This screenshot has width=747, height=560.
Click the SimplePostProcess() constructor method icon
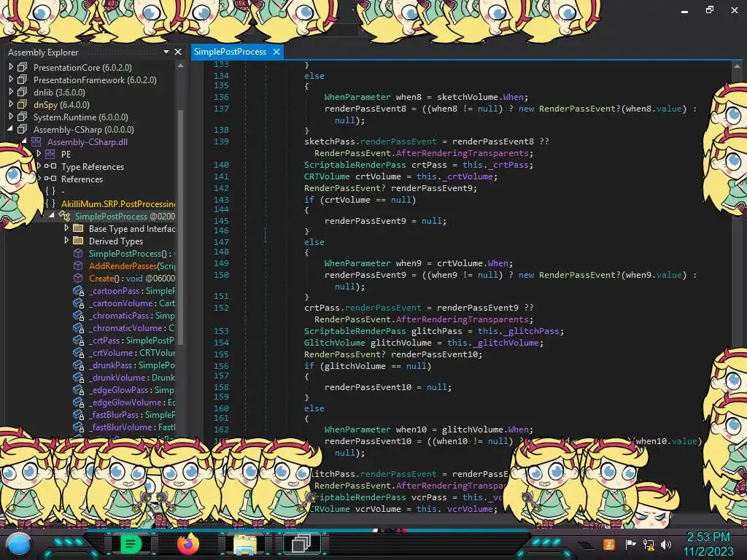78,253
